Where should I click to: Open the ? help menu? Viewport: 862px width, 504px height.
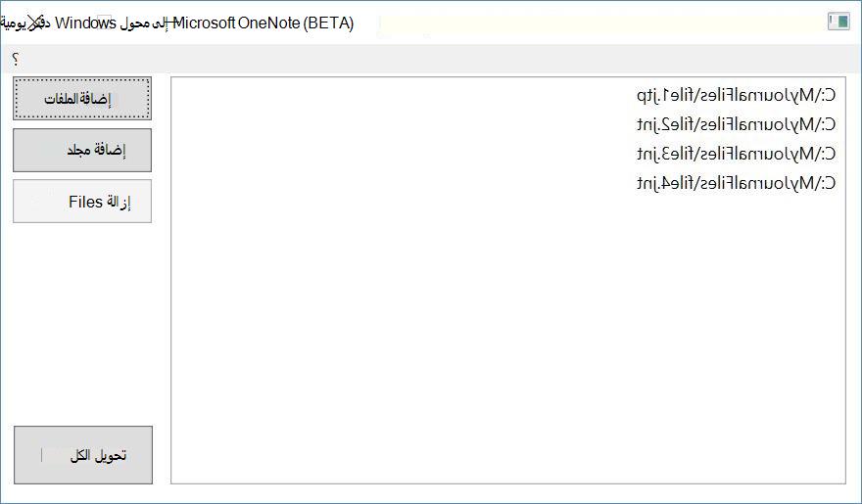16,60
